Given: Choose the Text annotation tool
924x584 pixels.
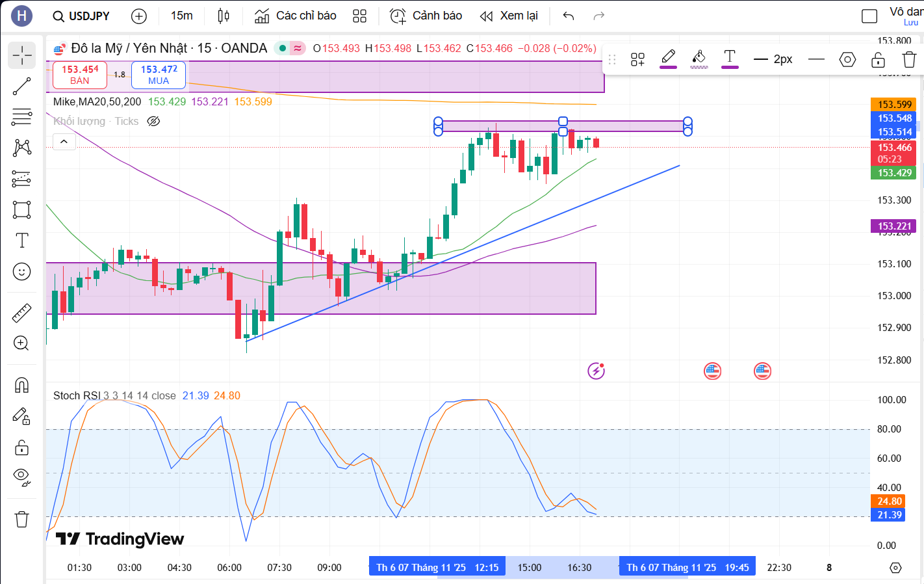Looking at the screenshot, I should pos(21,241).
